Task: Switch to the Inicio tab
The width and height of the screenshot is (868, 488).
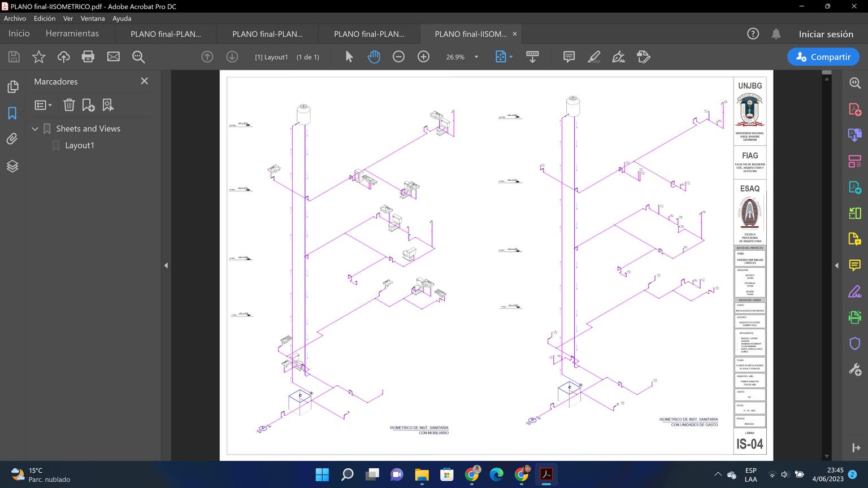Action: [19, 33]
